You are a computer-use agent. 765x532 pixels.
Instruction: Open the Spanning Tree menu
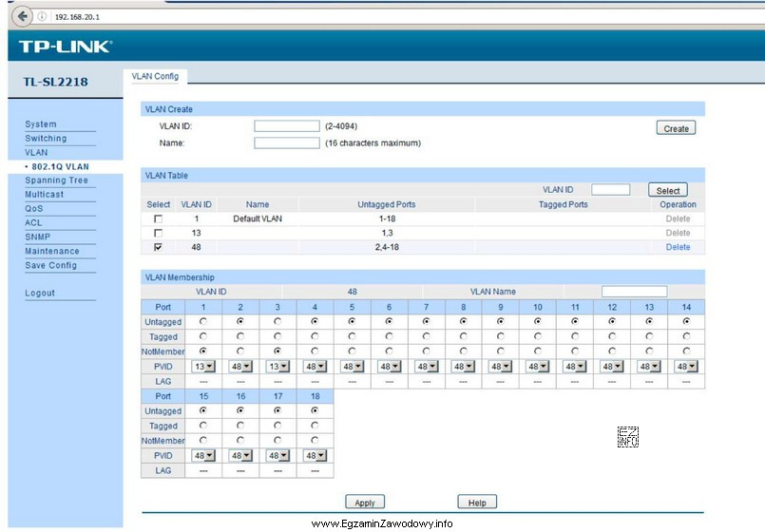57,180
